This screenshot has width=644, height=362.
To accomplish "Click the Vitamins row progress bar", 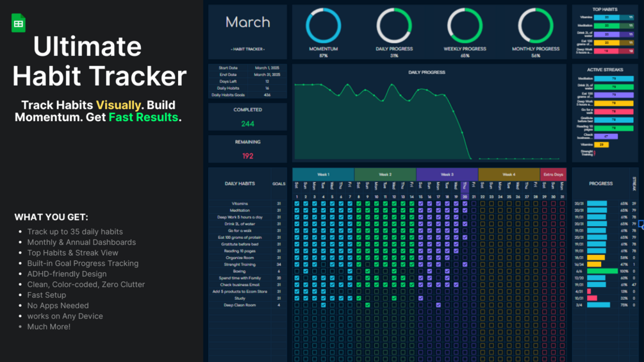I will [597, 204].
